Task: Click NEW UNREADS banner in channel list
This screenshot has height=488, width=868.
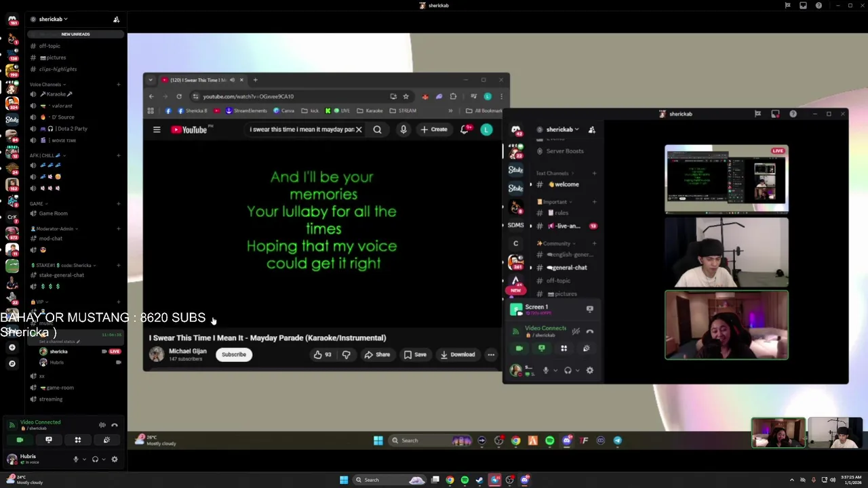Action: click(75, 34)
